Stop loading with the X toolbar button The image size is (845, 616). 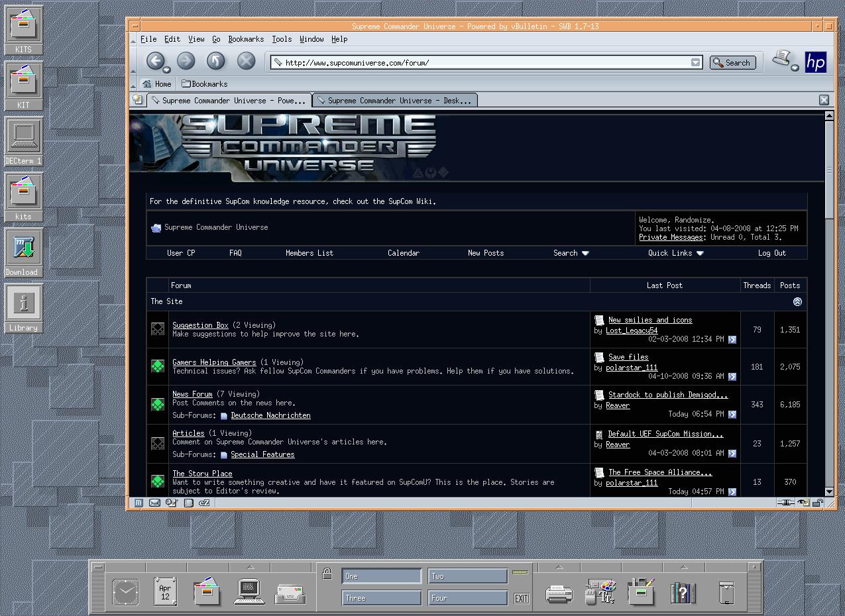(247, 62)
